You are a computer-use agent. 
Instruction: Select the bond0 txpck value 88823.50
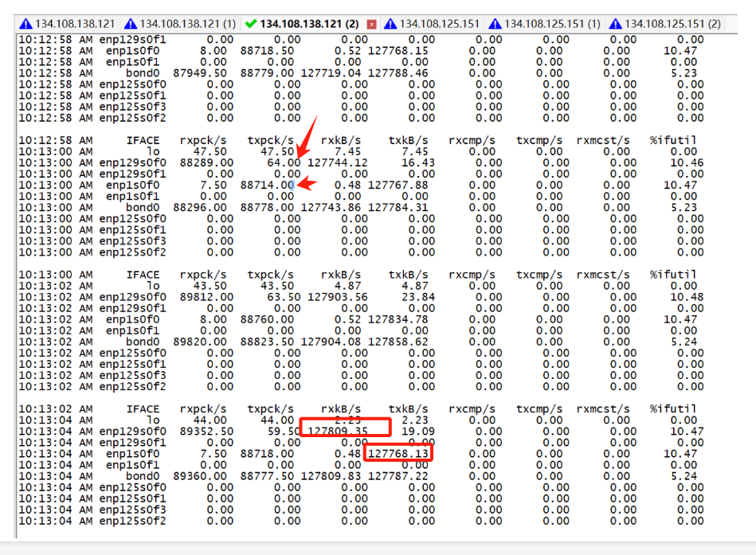click(x=267, y=342)
